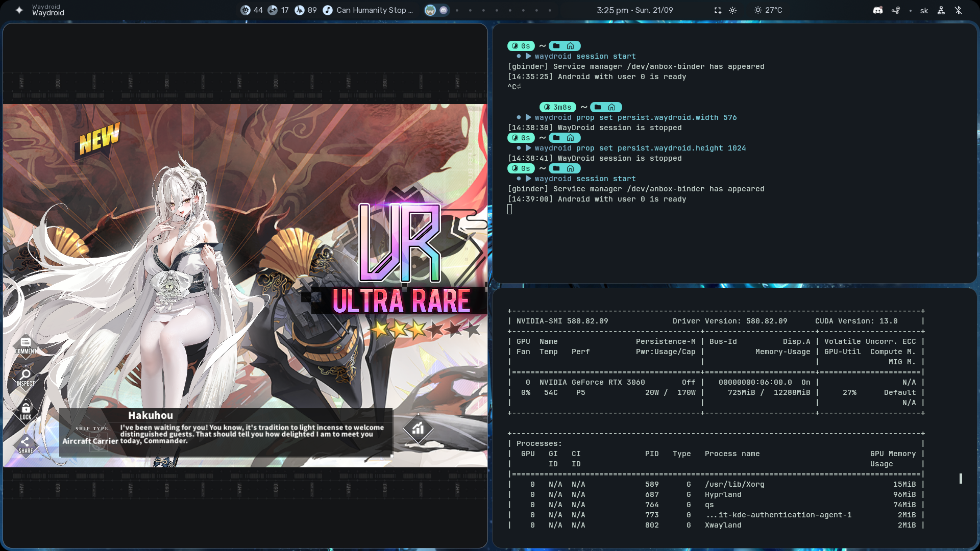Click the NEW badge on the card

click(x=99, y=138)
